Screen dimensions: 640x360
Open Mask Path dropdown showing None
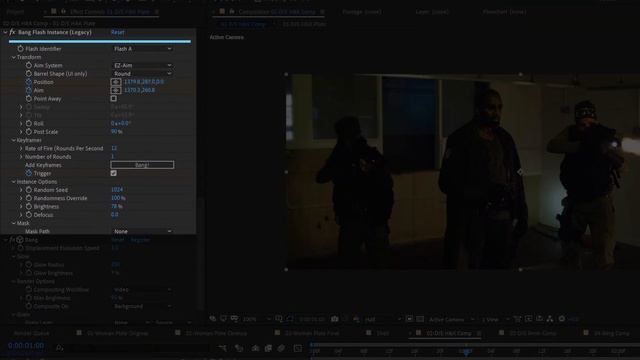click(142, 231)
